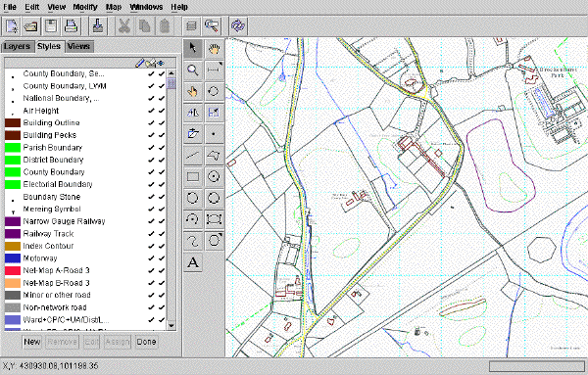Viewport: 588px width, 375px height.
Task: Select the arrow pointer tool
Action: point(193,49)
